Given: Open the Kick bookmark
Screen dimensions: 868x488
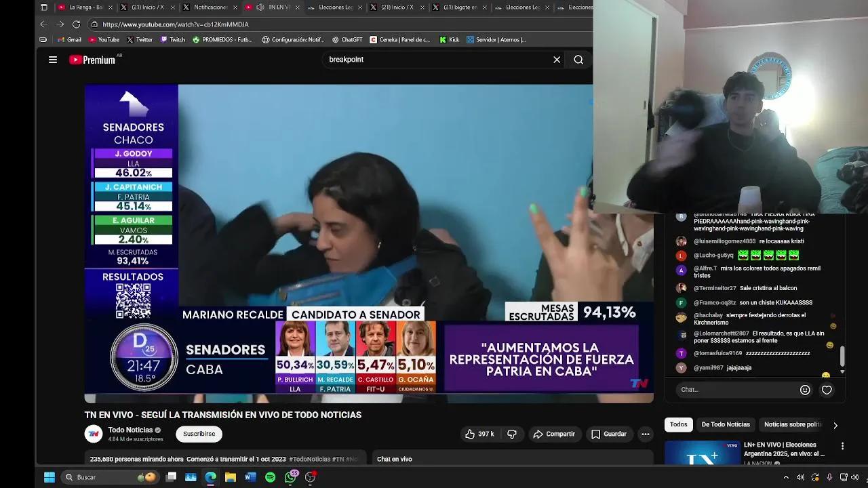Looking at the screenshot, I should tap(450, 40).
